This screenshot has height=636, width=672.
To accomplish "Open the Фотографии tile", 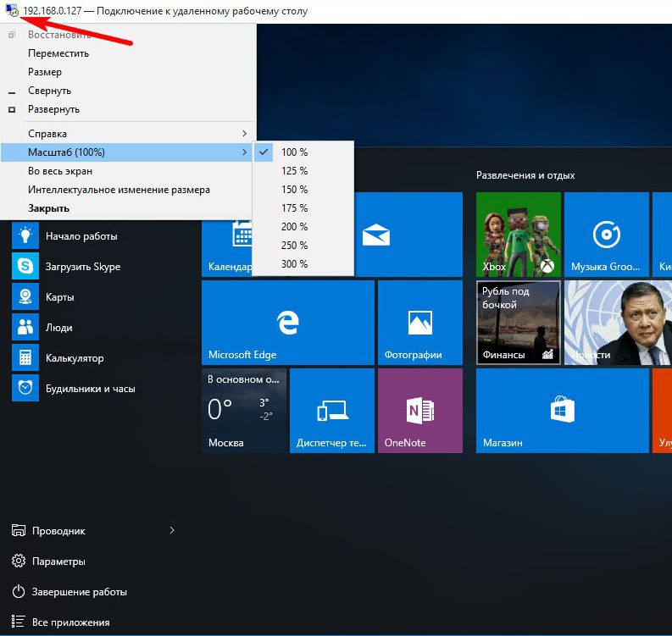I will pos(419,323).
